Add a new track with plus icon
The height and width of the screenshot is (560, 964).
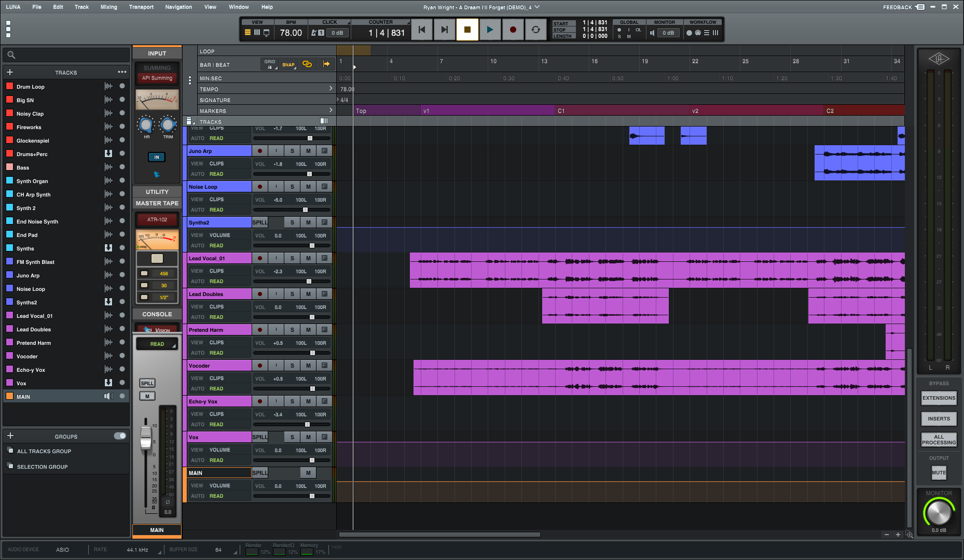point(10,73)
